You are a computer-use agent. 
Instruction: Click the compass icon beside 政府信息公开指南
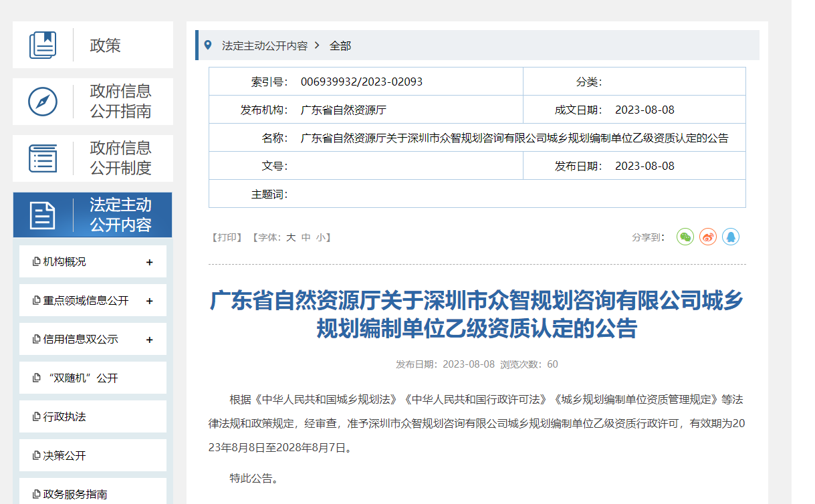(x=43, y=101)
